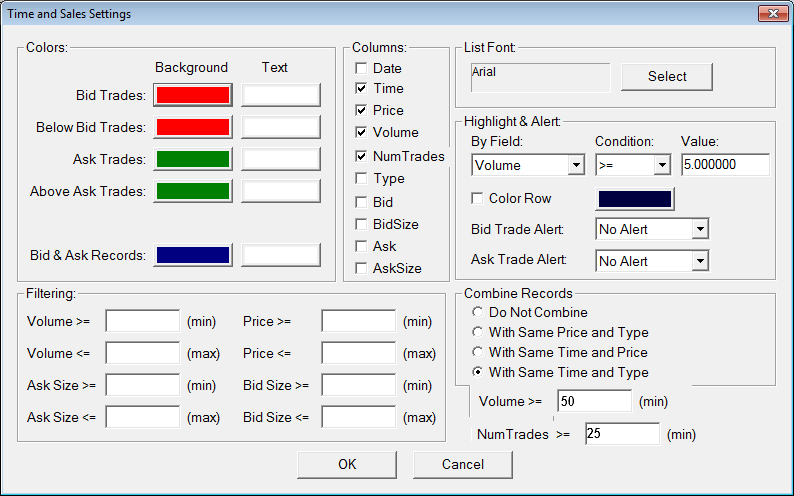Click the Filtering Volume <= max field
Screen dimensions: 794x496
pyautogui.click(x=143, y=353)
